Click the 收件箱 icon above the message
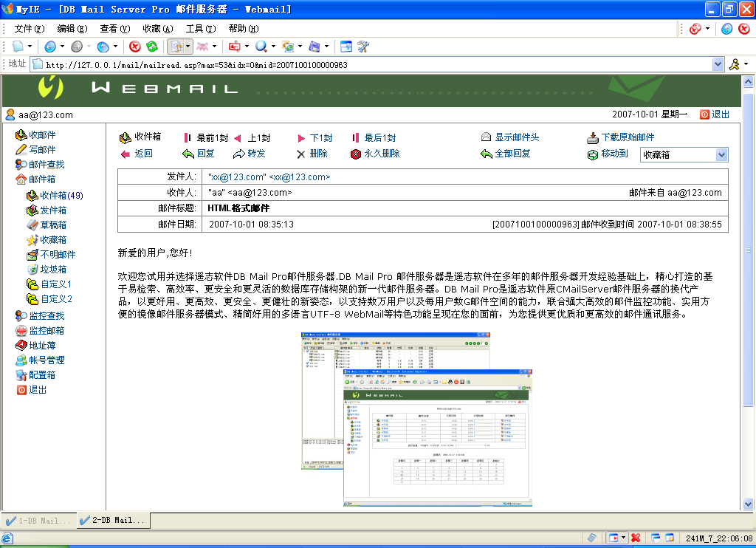Viewport: 756px width, 548px height. pyautogui.click(x=126, y=138)
